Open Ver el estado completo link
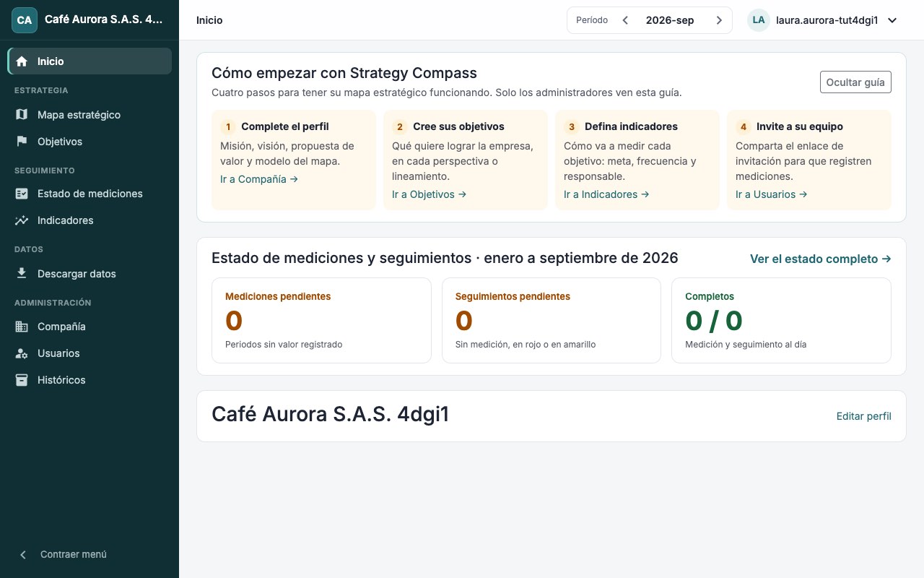Image resolution: width=924 pixels, height=578 pixels. 821,259
